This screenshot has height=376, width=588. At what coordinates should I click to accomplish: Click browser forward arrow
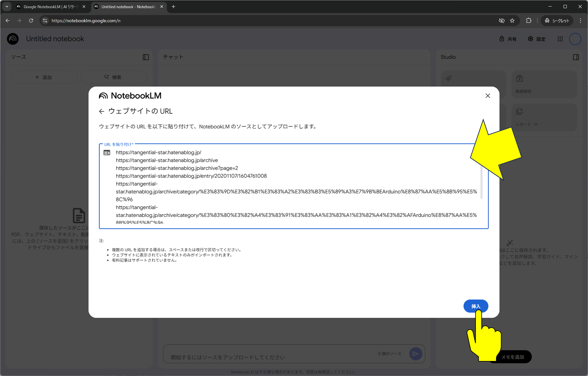pyautogui.click(x=19, y=21)
